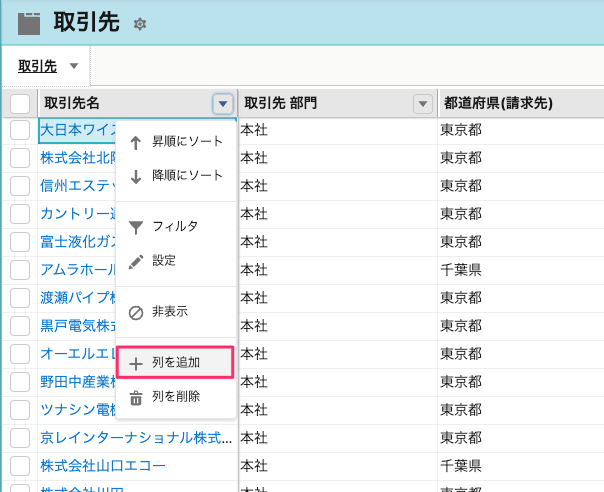Tick checkbox for 富士液化ガ row
This screenshot has width=604, height=492.
click(20, 242)
